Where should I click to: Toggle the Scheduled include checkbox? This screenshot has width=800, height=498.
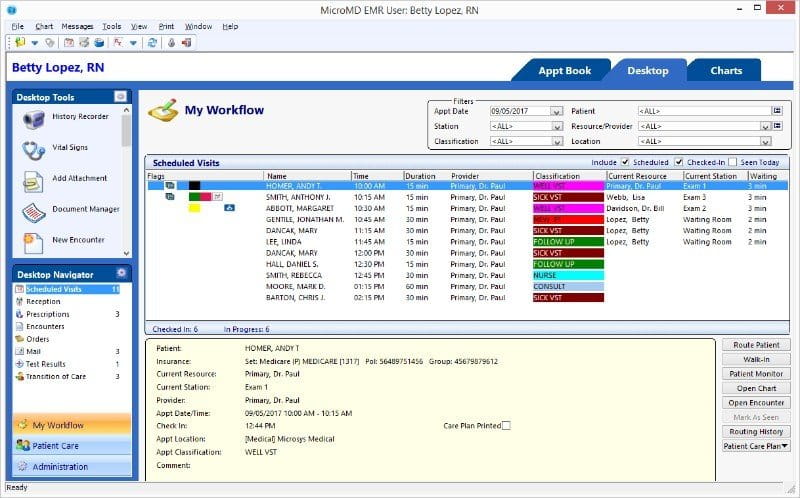click(625, 162)
